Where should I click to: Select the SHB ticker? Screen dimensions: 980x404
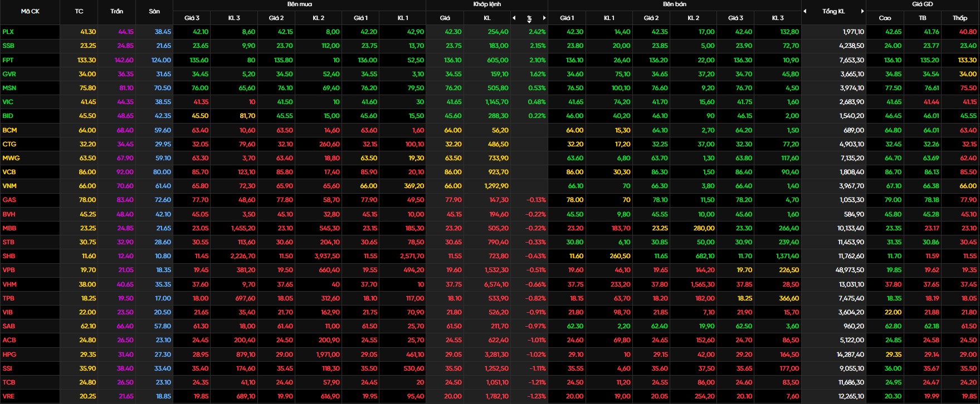point(8,256)
